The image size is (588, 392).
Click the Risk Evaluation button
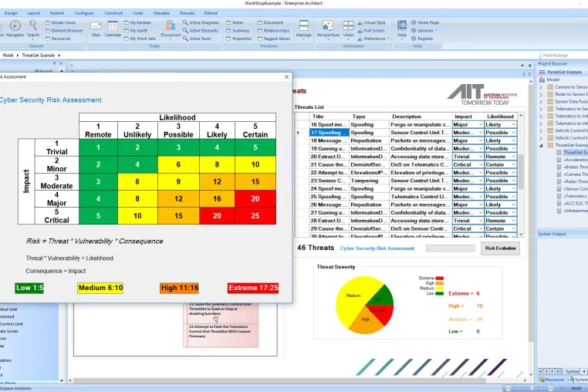500,248
